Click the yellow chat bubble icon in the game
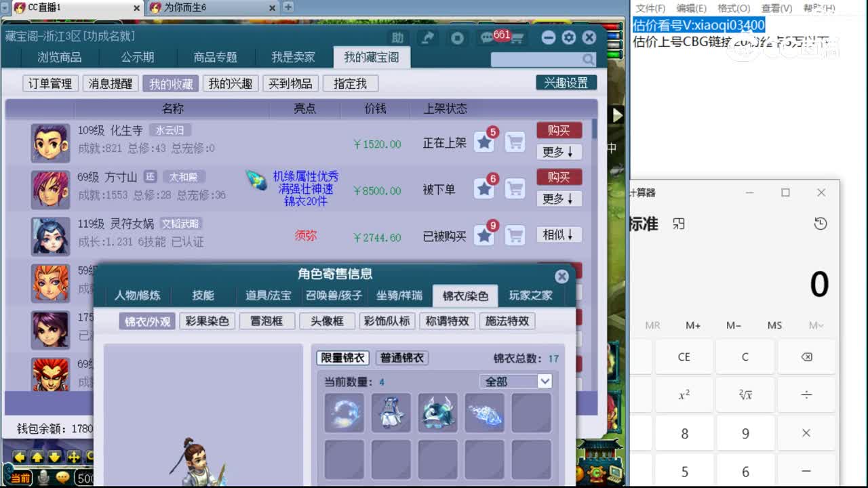 pyautogui.click(x=62, y=477)
